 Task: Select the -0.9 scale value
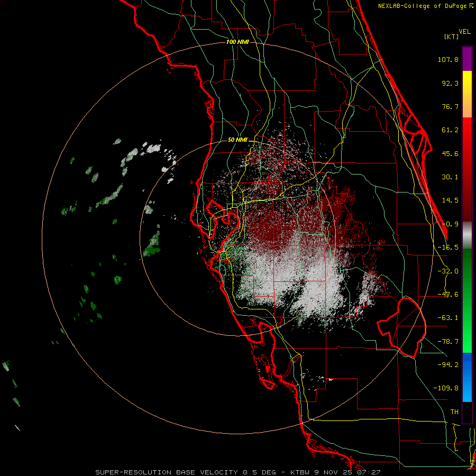tap(450, 224)
